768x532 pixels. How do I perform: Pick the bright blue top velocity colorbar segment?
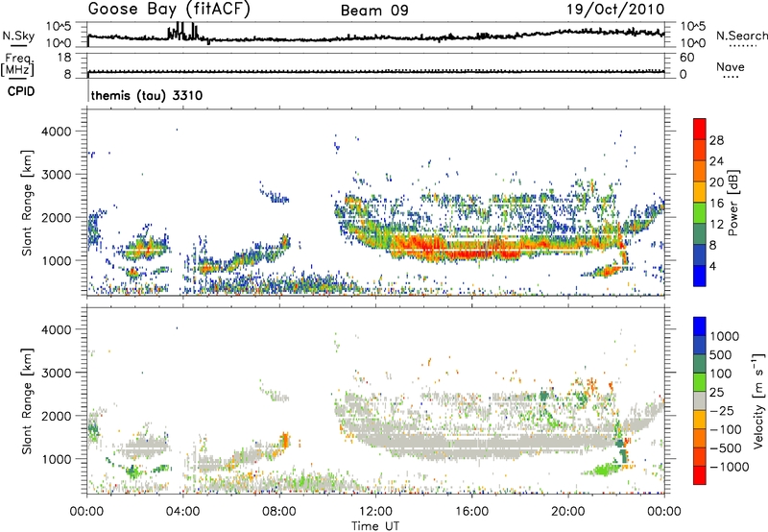click(x=700, y=326)
